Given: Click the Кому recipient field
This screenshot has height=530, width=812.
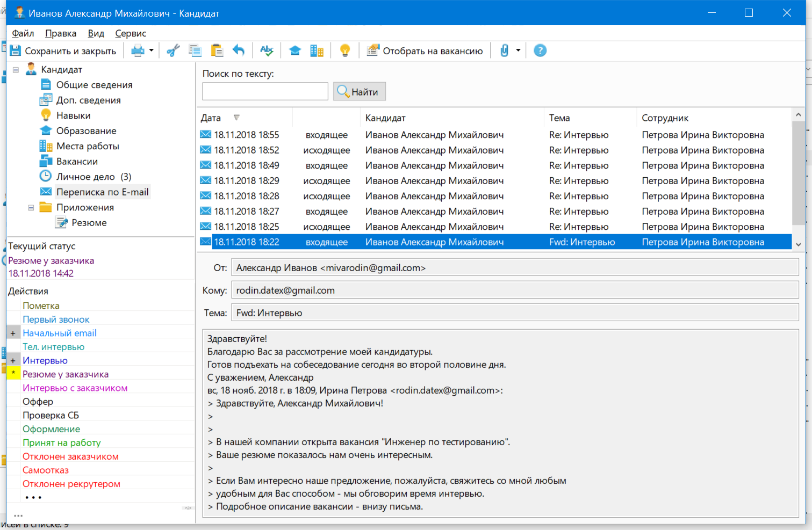Looking at the screenshot, I should 515,291.
